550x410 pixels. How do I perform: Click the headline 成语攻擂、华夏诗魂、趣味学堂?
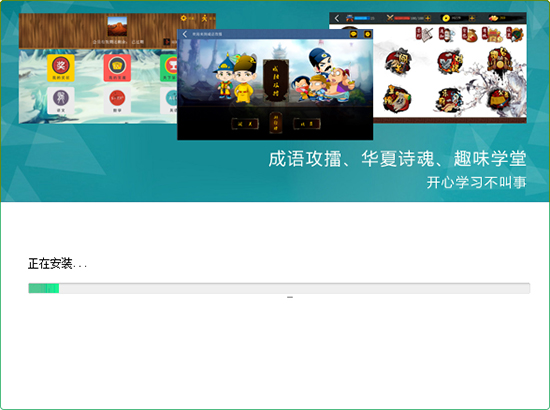tap(397, 159)
